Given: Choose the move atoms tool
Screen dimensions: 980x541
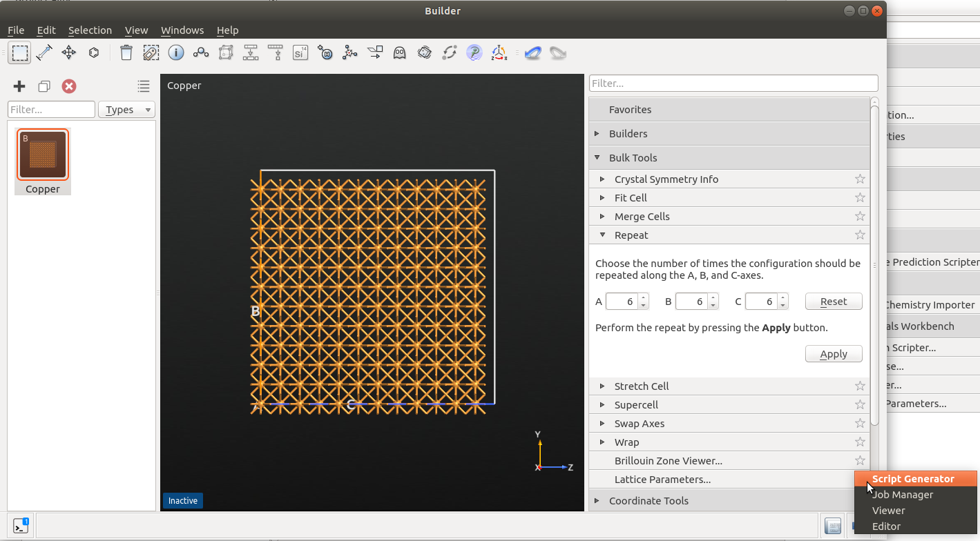Looking at the screenshot, I should [x=68, y=52].
